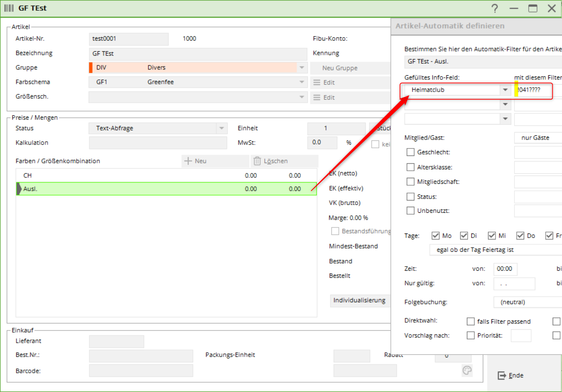The image size is (562, 392).
Task: Click the Bezeichnung text field
Action: pos(198,53)
